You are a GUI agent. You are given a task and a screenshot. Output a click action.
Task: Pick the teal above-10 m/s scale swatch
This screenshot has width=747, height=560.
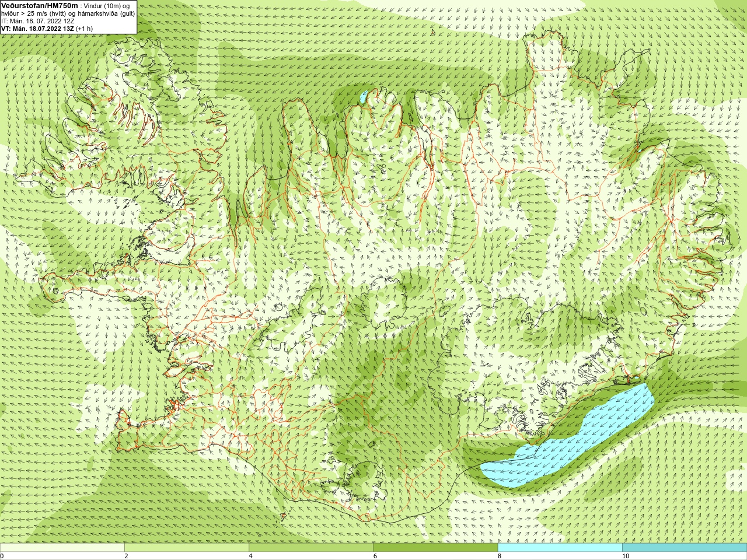684,548
